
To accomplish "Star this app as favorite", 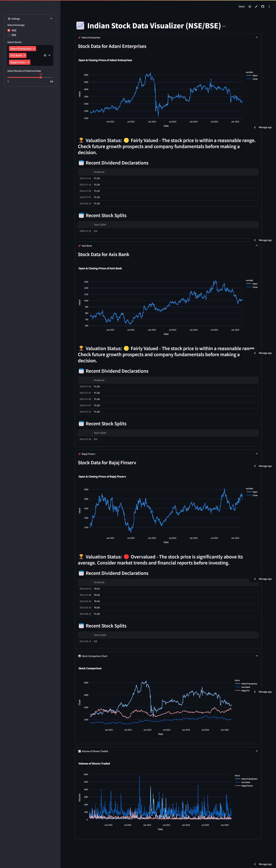I will click(x=250, y=6).
